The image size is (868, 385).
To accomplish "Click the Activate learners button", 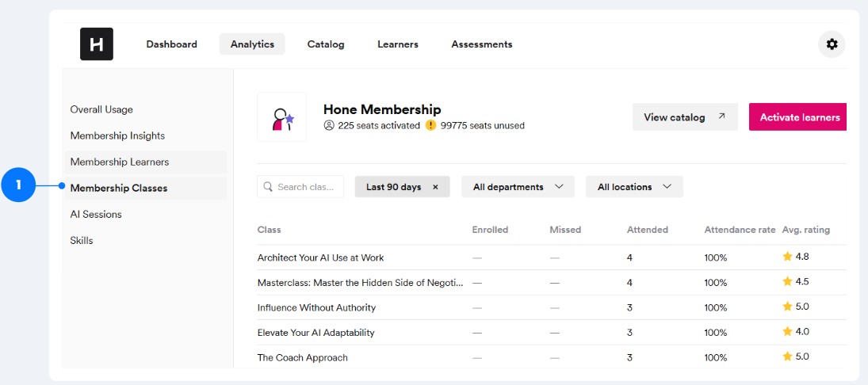I will coord(797,116).
